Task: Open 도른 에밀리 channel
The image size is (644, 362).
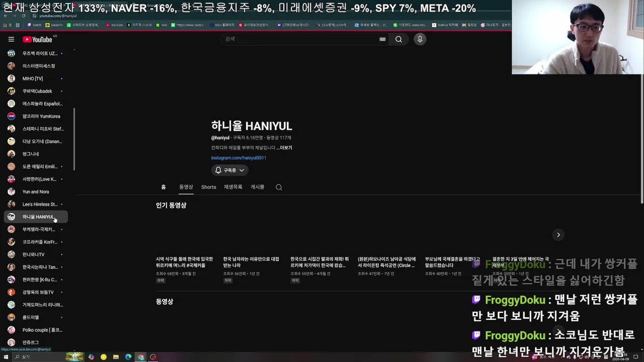Action: click(x=35, y=166)
